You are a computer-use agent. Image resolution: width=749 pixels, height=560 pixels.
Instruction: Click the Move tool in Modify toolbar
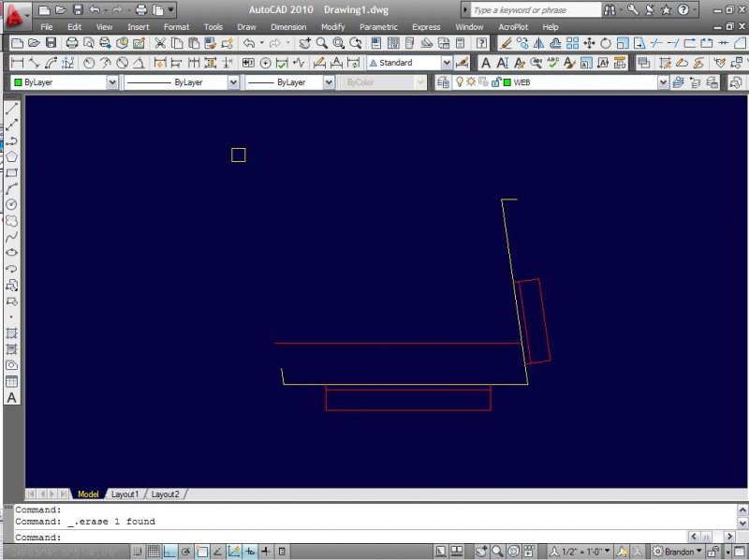(x=589, y=43)
